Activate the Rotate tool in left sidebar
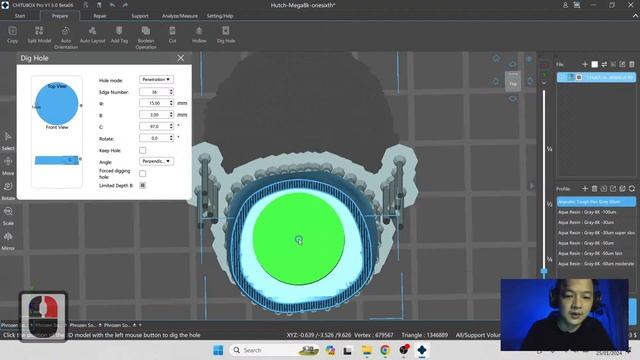This screenshot has height=360, width=640. click(8, 191)
